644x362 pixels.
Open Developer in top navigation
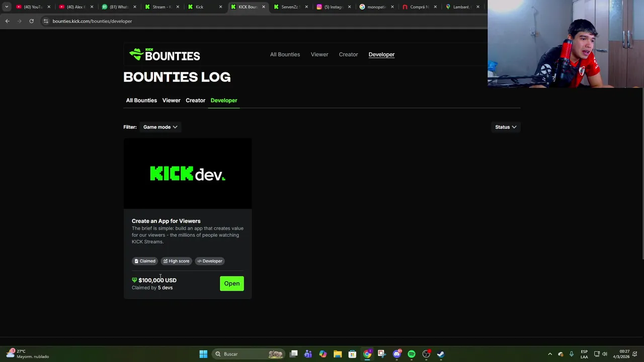click(381, 54)
